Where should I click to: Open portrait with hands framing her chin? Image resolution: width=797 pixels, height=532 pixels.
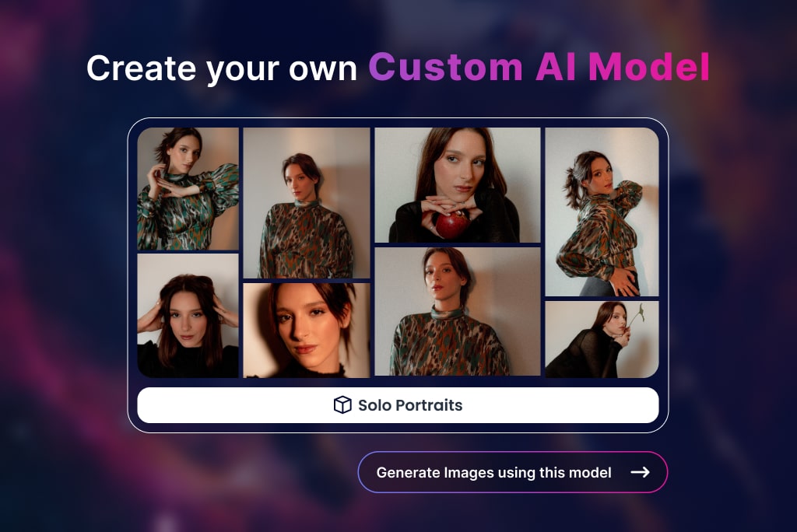pos(188,188)
